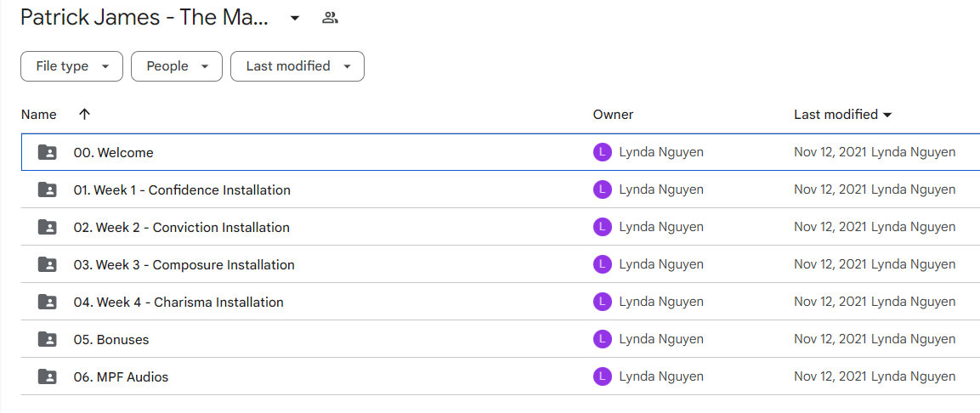The image size is (980, 413).
Task: Click owner avatar in the Week 2 row
Action: 602,227
